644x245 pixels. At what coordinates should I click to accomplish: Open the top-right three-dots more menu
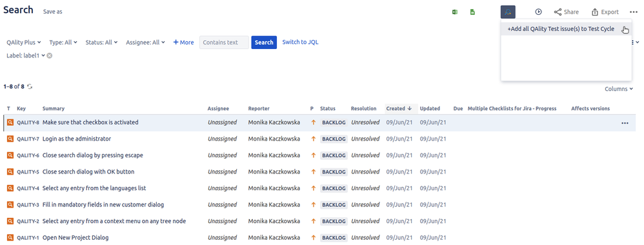(x=633, y=12)
